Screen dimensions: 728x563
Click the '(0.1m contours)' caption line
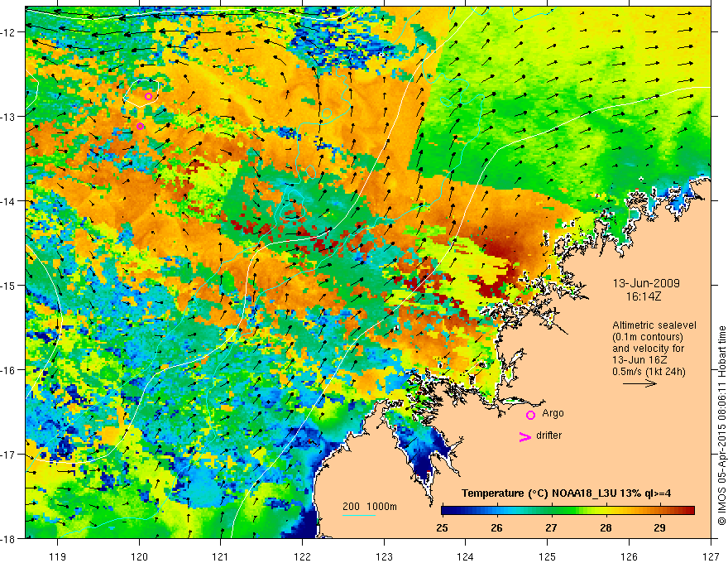(648, 337)
